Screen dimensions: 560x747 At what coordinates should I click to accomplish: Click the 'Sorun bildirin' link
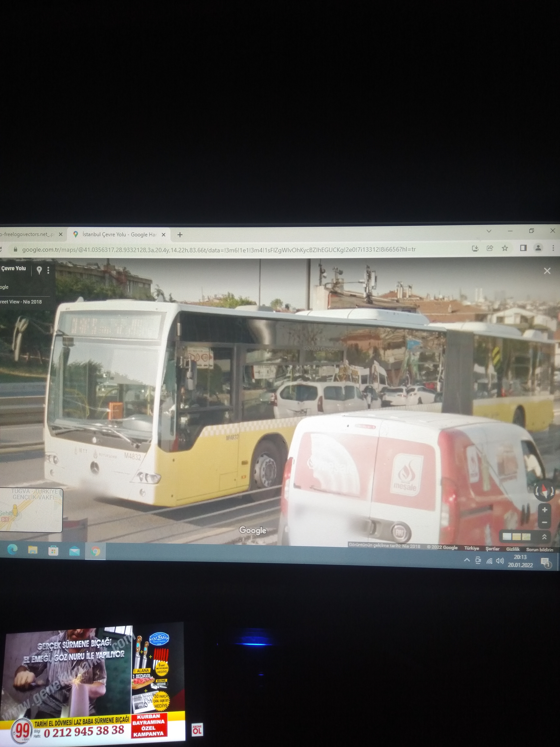click(539, 549)
